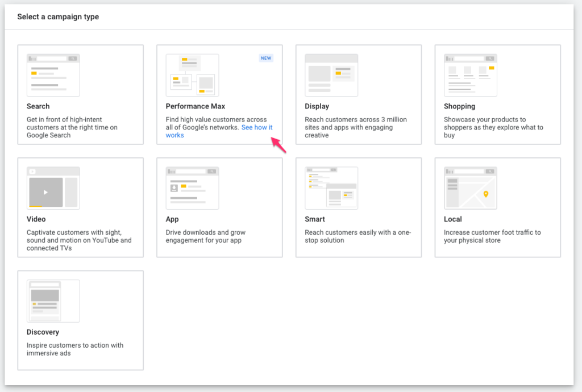Click 'Get in front of high-intent customers' description
This screenshot has height=392, width=582.
tap(72, 127)
